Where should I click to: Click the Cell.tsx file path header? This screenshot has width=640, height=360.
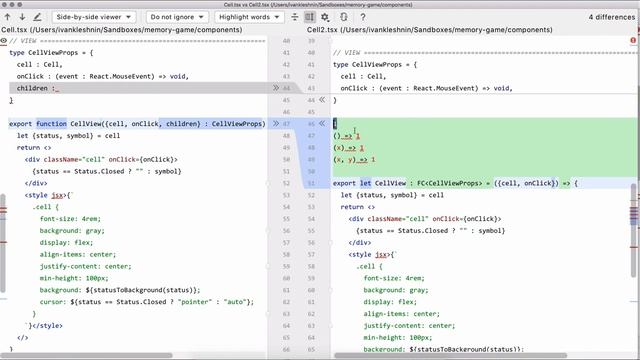[122, 30]
